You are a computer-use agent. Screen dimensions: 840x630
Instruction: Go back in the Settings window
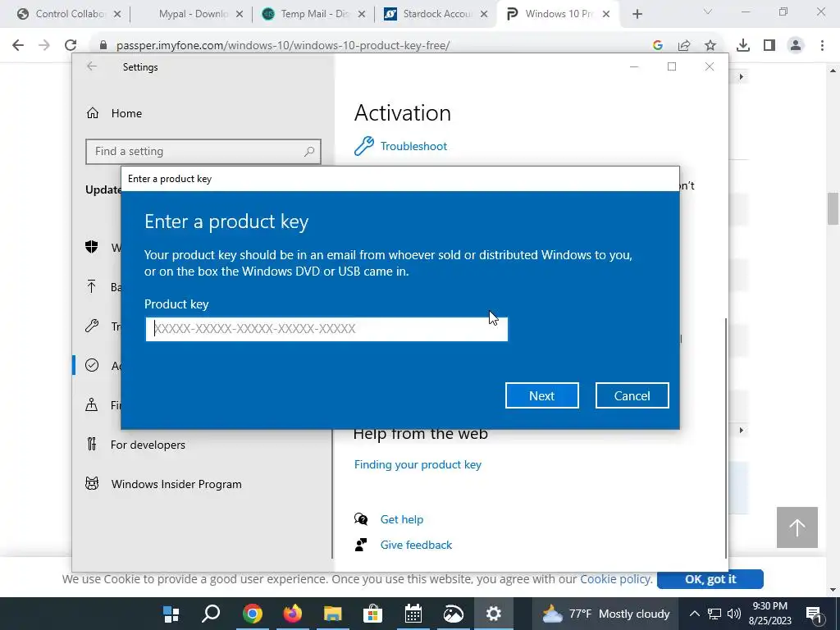coord(92,66)
